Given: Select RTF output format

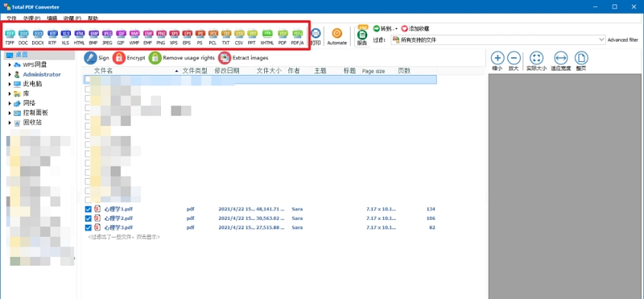Looking at the screenshot, I should (52, 36).
